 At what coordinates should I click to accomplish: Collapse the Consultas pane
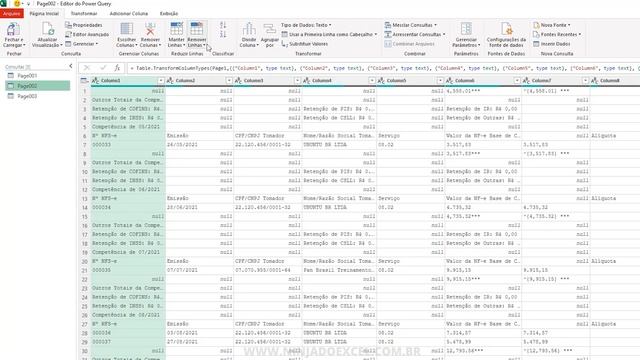click(x=71, y=66)
